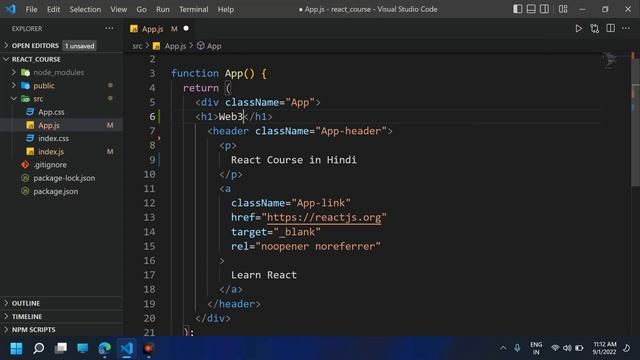Open the clock showing 11:12 AM

tap(604, 348)
